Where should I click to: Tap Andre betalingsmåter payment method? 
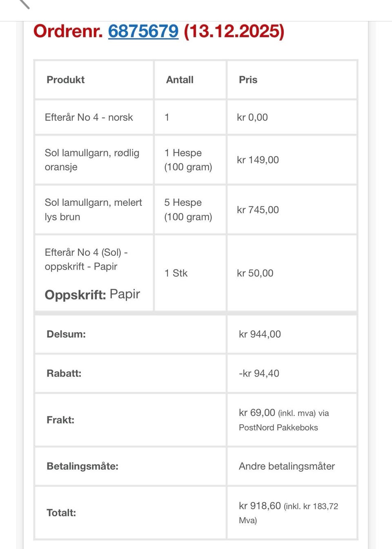(x=287, y=466)
